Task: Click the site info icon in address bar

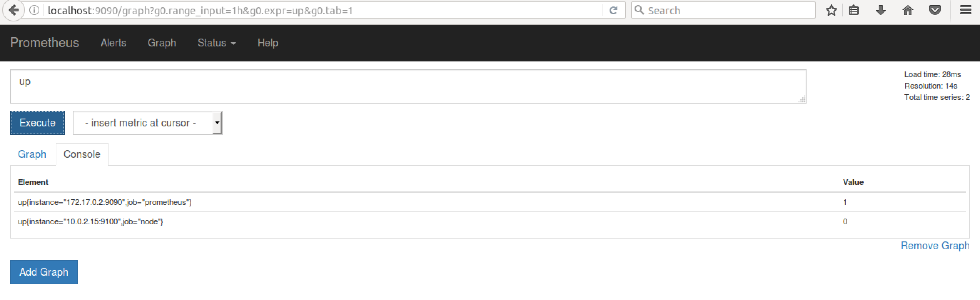Action: click(34, 10)
